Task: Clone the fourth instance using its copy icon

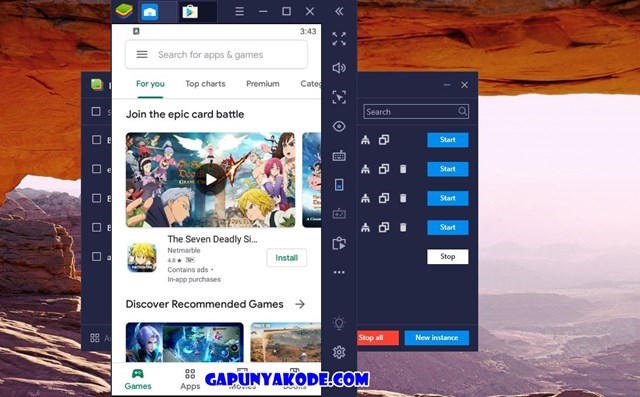Action: point(384,227)
